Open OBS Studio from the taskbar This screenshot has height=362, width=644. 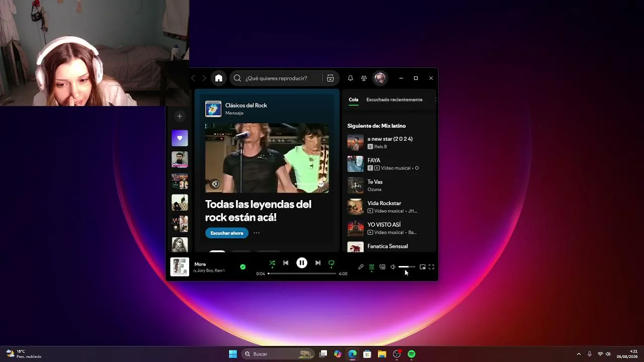397,354
